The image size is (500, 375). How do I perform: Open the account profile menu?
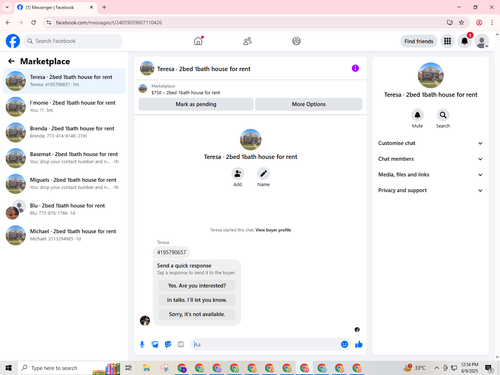pyautogui.click(x=482, y=41)
